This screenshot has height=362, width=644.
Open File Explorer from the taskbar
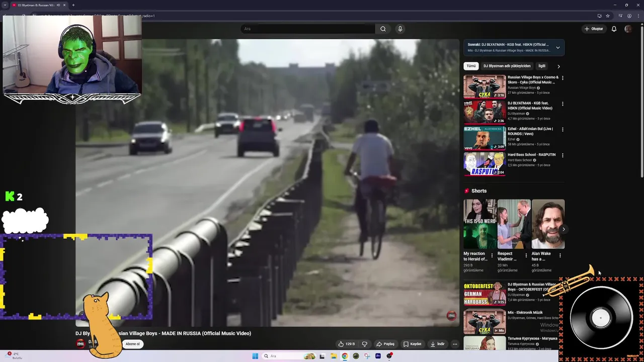[x=333, y=356]
